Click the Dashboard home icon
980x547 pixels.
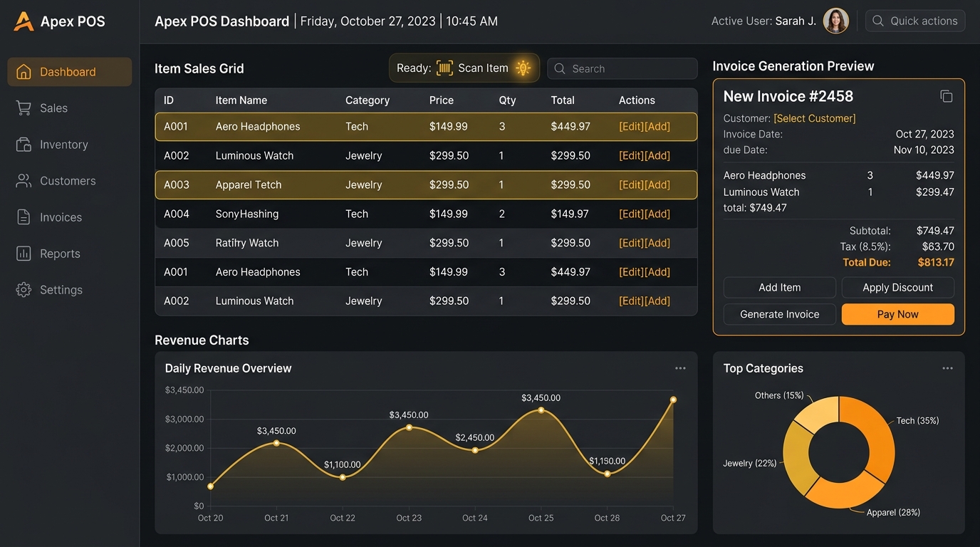[x=24, y=72]
